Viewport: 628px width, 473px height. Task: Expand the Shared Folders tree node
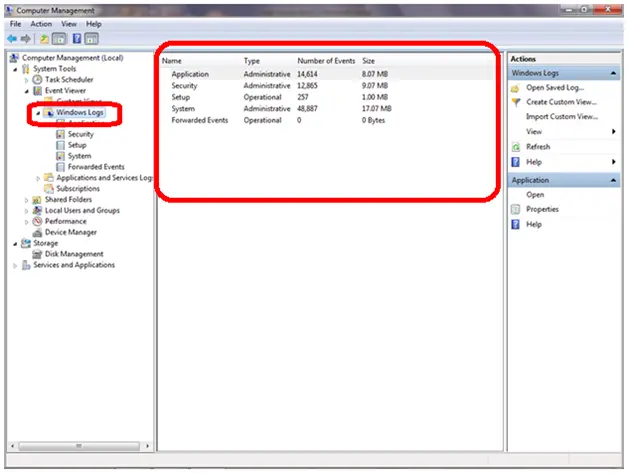(x=27, y=200)
